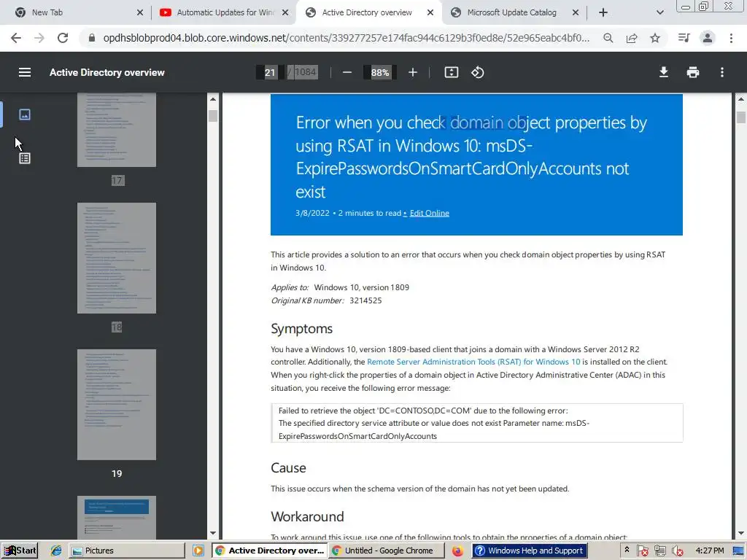Open Untitled - Google Chrome taskbar button
This screenshot has width=747, height=560.
pos(387,551)
